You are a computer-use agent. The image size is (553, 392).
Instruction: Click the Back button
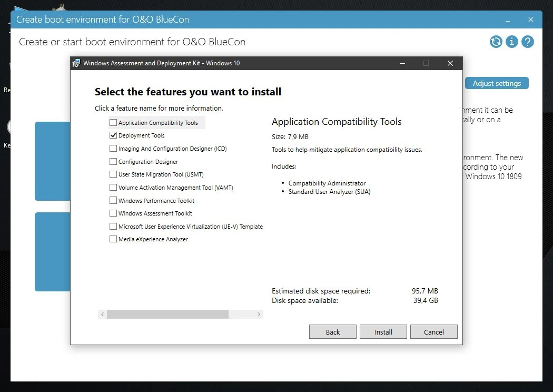(332, 331)
